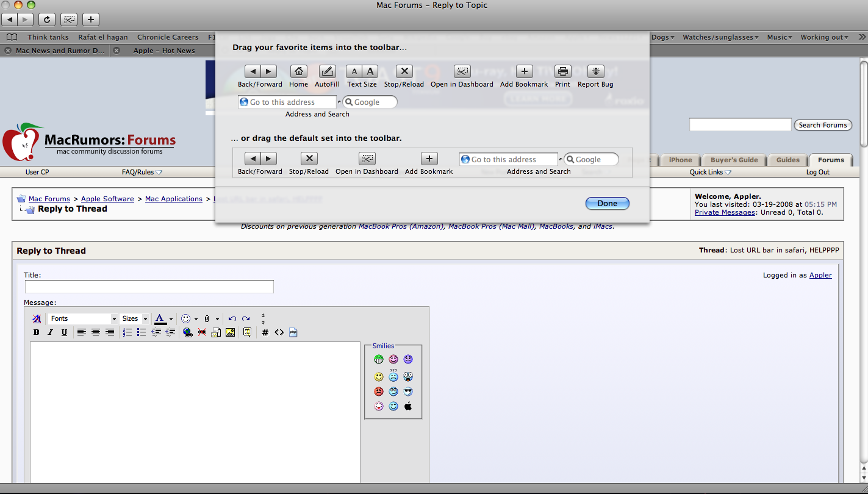Click Add Bookmark in the default set
Image resolution: width=868 pixels, height=494 pixels.
429,159
